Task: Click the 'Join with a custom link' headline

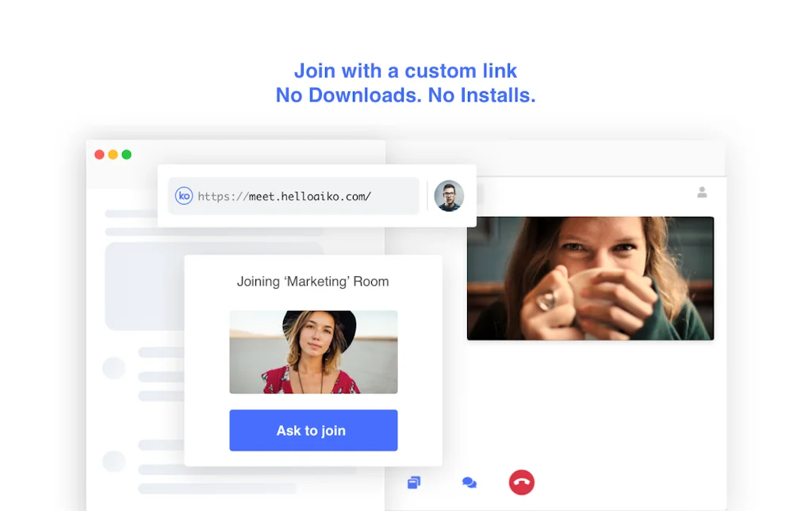Action: point(405,71)
